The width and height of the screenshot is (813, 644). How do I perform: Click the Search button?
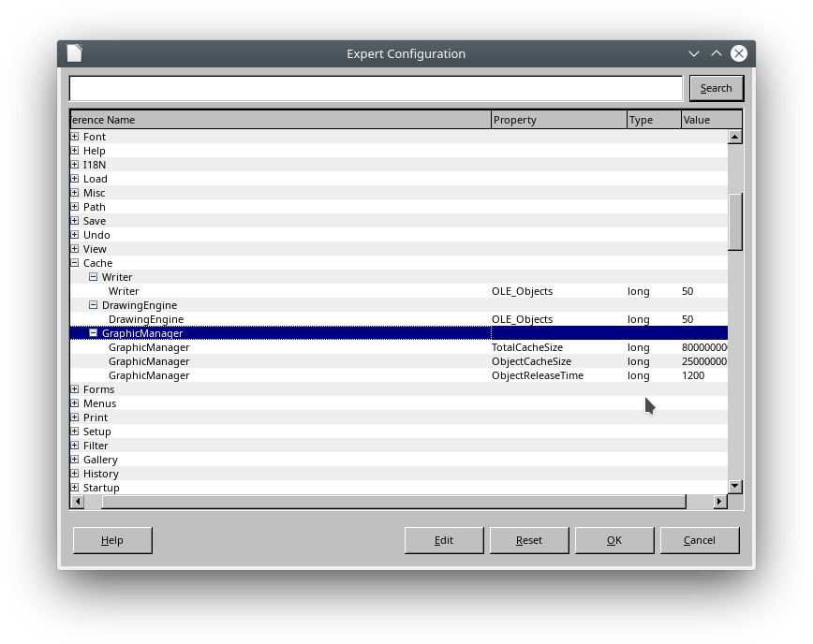tap(716, 88)
